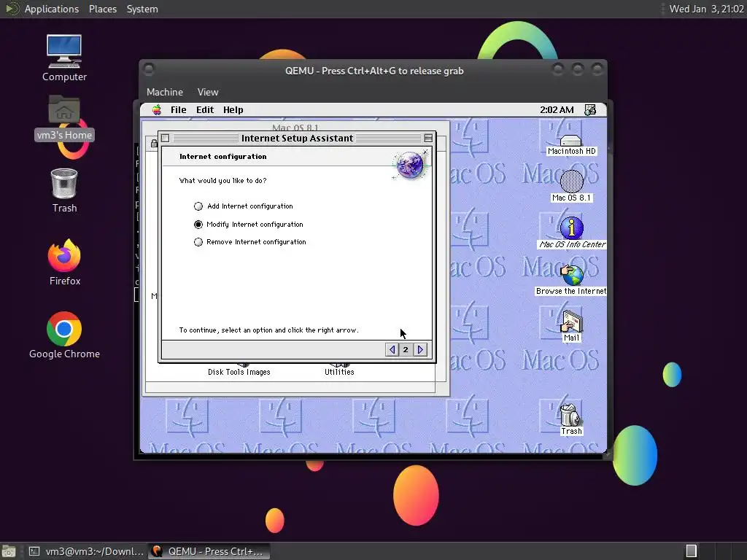This screenshot has height=560, width=747.
Task: Click the QEMU window menu button at top-left
Action: click(x=149, y=69)
